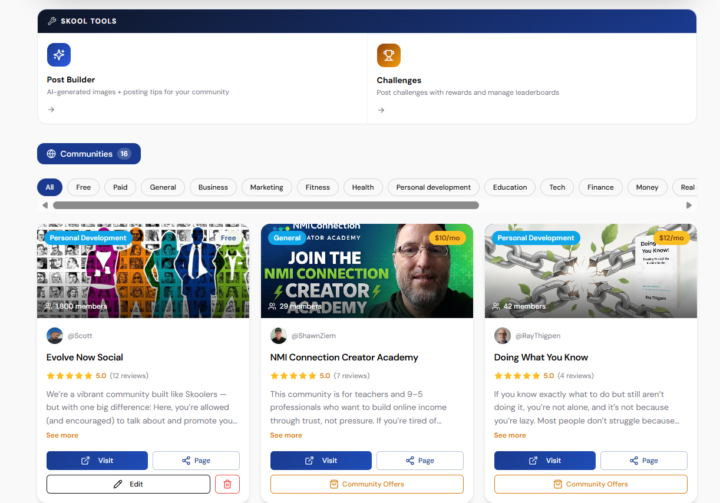Select the General category filter

tap(163, 187)
